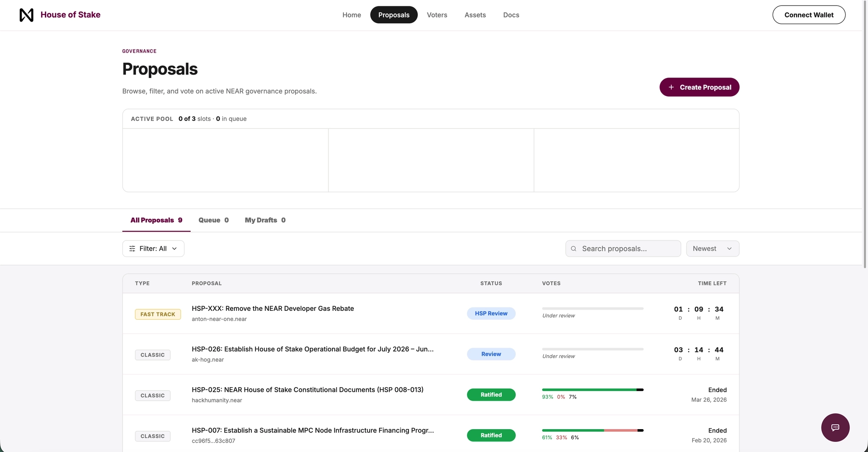Click Under review label for HSP-026

tap(559, 357)
